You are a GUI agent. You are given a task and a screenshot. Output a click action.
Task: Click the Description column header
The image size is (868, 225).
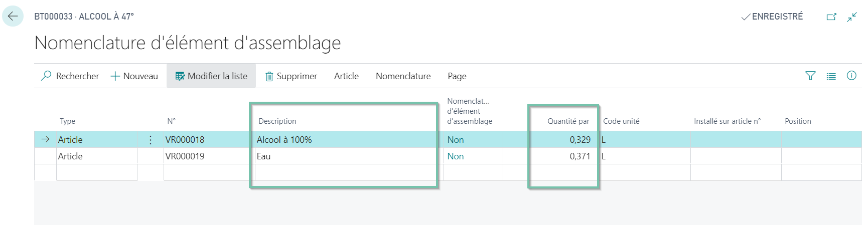tap(277, 121)
